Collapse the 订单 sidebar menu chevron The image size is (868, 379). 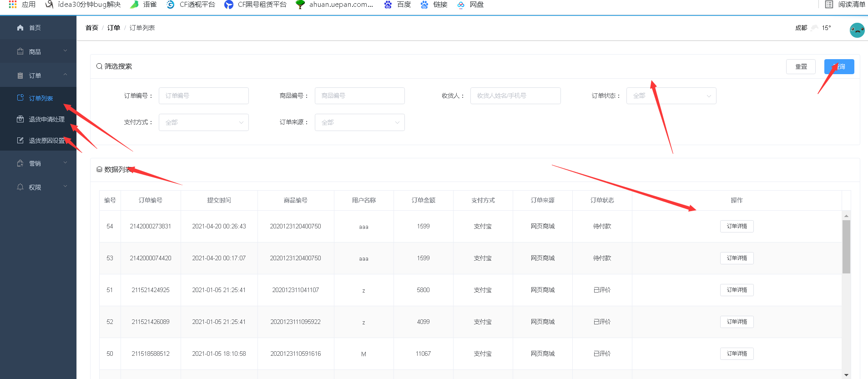pos(65,75)
